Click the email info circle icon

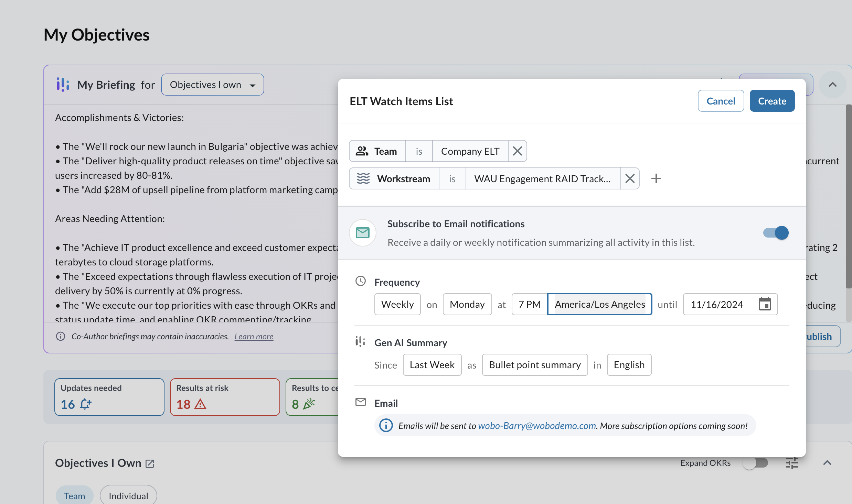pyautogui.click(x=386, y=426)
